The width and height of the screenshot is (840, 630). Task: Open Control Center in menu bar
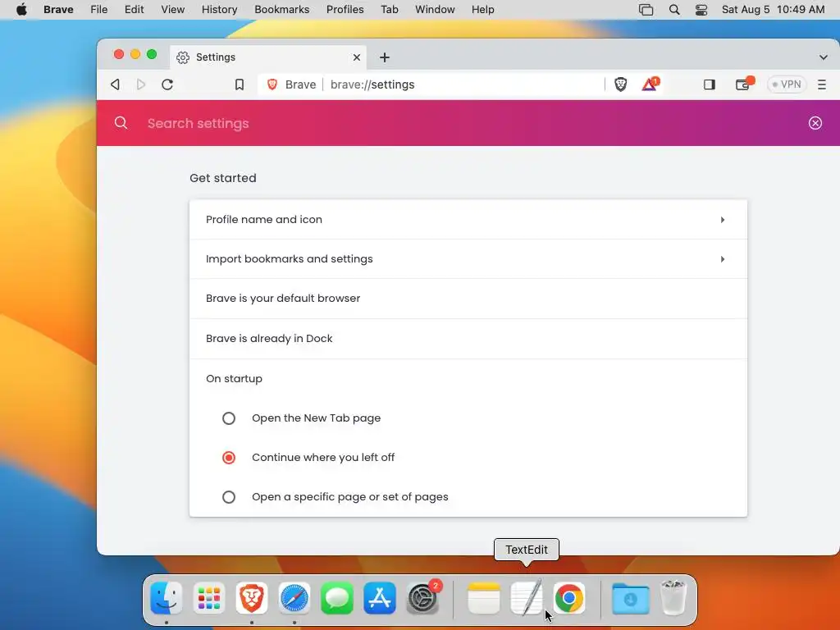[701, 10]
